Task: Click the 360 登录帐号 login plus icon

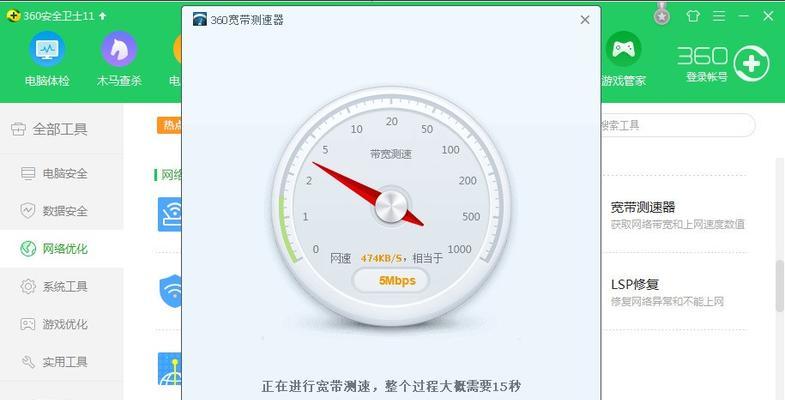Action: click(x=751, y=64)
